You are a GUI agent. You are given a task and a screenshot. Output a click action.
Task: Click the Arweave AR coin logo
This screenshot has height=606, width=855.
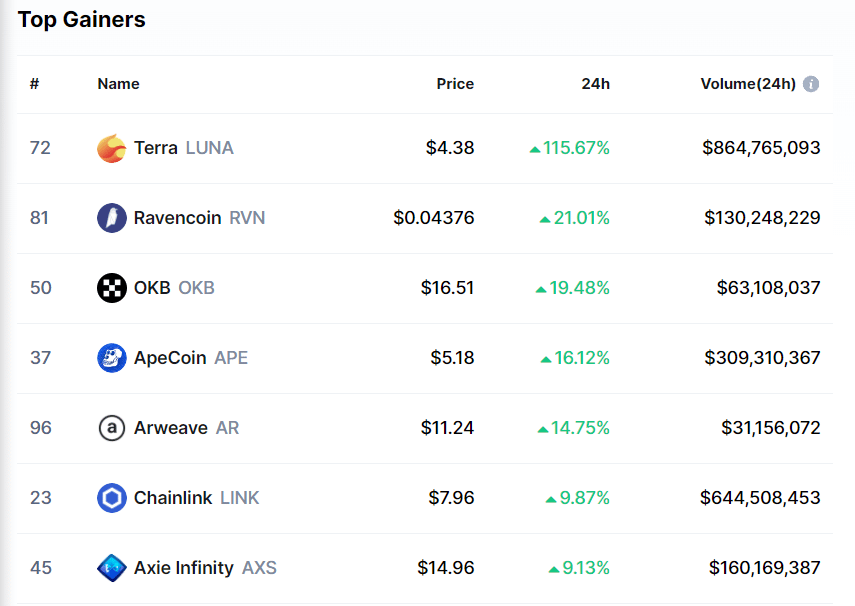point(111,428)
